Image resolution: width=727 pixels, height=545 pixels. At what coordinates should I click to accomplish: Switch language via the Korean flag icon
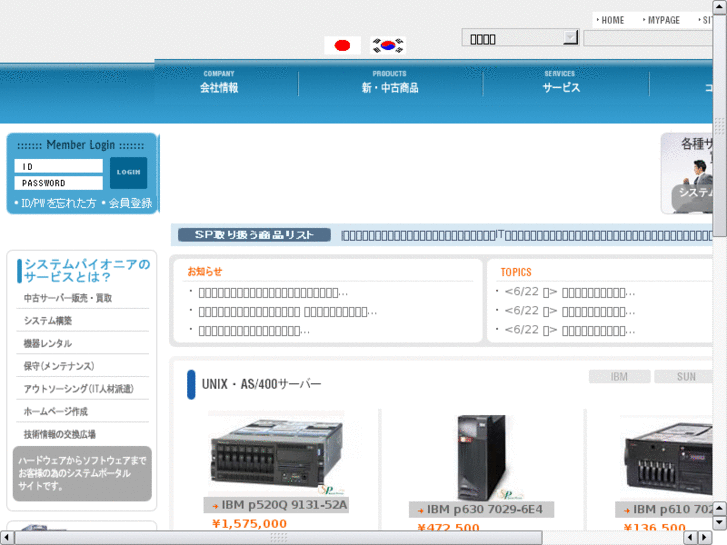click(388, 45)
